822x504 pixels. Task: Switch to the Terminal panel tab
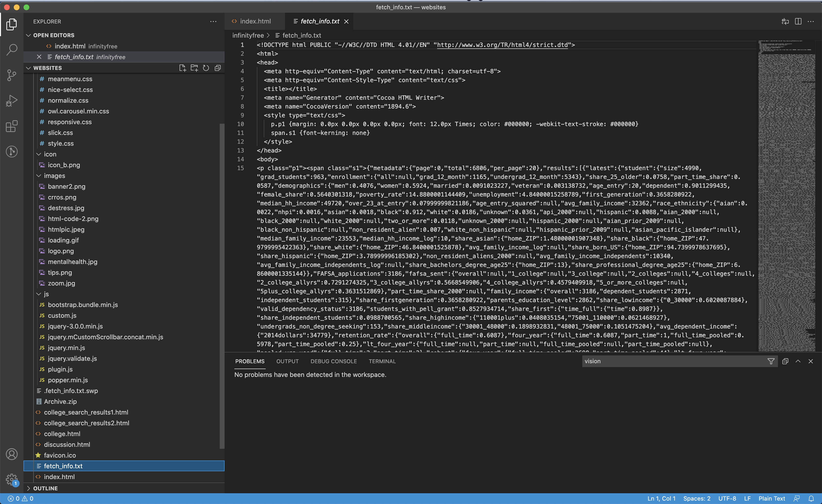(382, 361)
